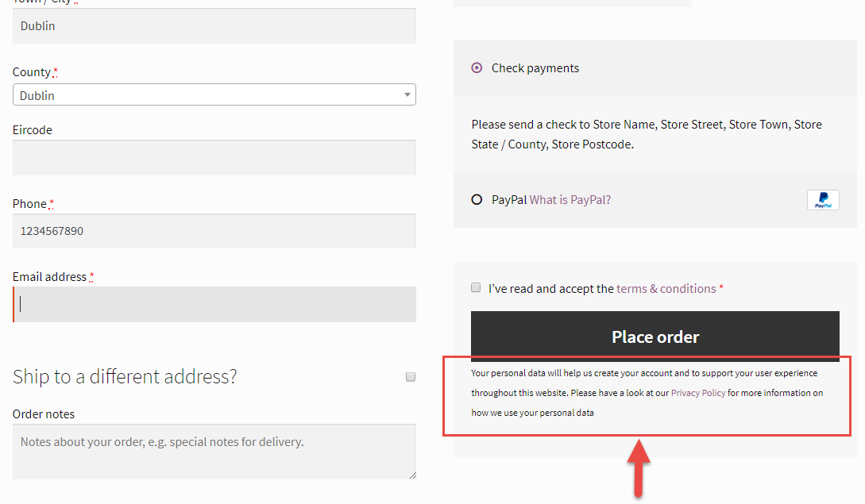Screen dimensions: 865x504
Task: Select the Check payments radio button
Action: [477, 67]
